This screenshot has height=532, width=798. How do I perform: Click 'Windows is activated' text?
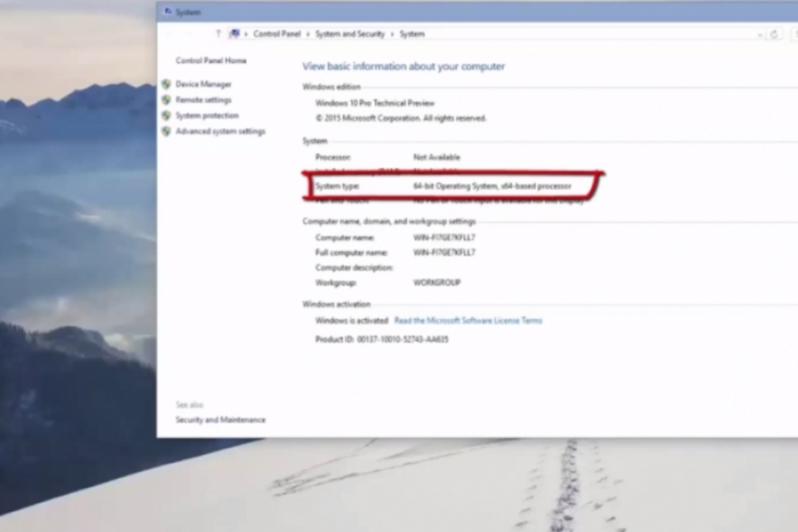352,320
